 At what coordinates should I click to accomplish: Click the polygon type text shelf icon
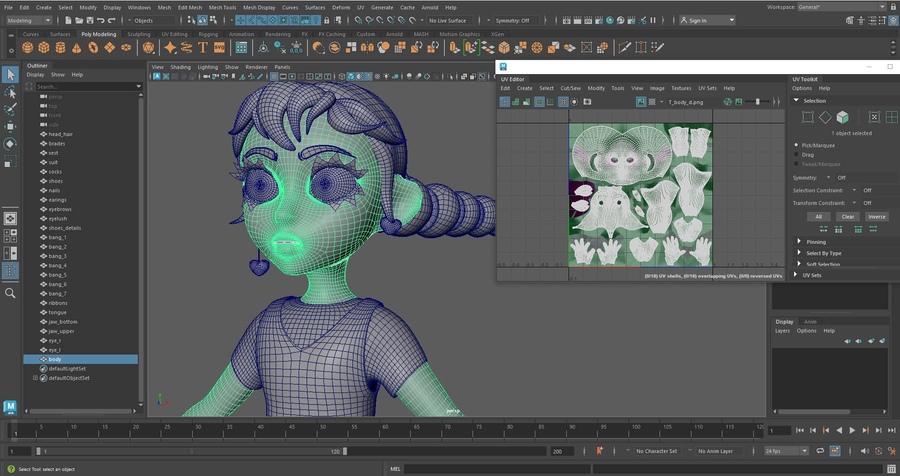tap(201, 47)
